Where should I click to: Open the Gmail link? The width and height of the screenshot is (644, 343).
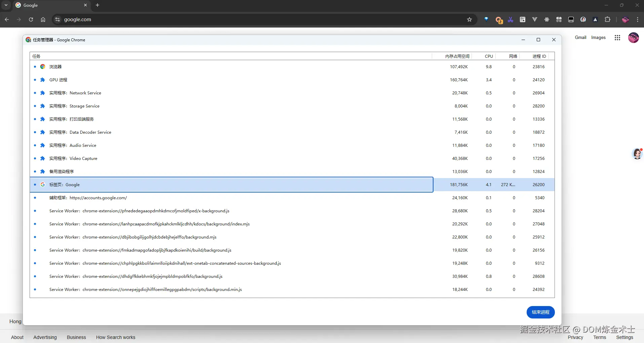tap(580, 38)
